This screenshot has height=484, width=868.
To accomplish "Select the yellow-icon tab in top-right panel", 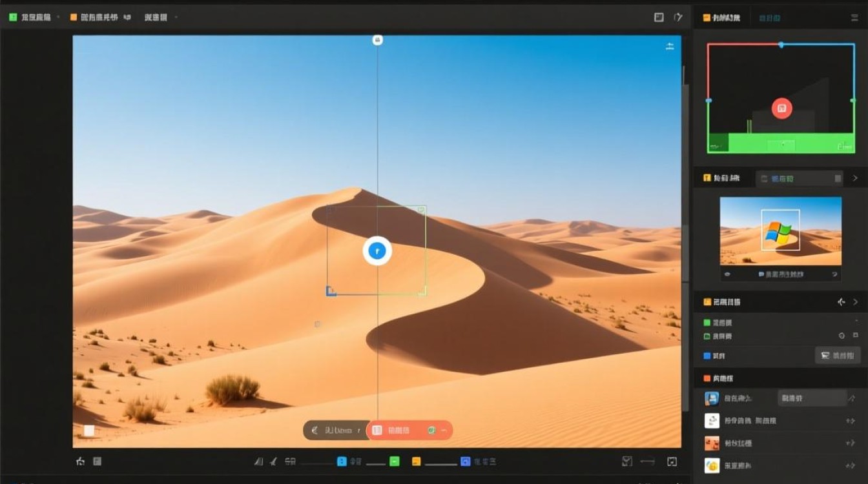I will (x=722, y=18).
